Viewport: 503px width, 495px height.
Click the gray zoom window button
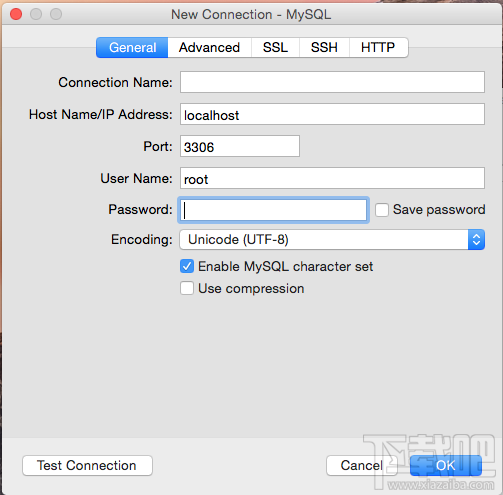click(x=56, y=14)
